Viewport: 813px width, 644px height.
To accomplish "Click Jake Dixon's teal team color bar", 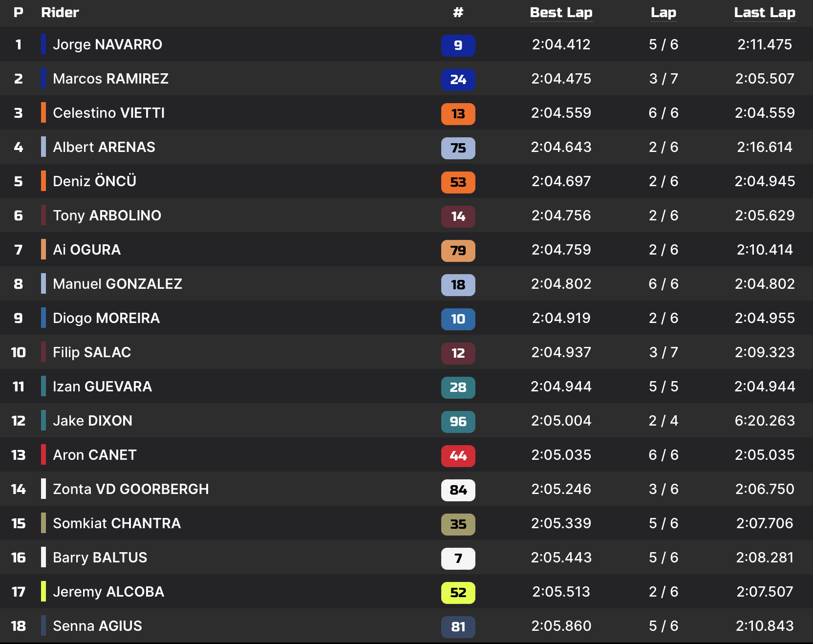I will (43, 420).
